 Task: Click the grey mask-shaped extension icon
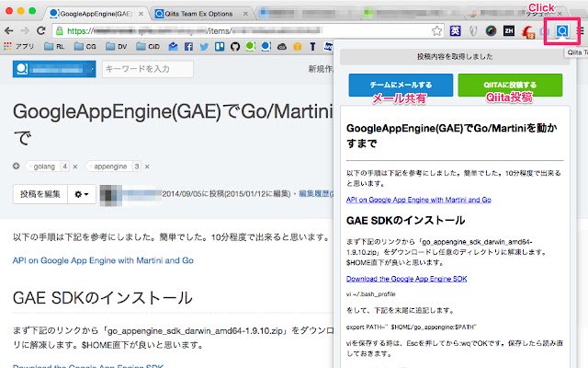tap(473, 30)
